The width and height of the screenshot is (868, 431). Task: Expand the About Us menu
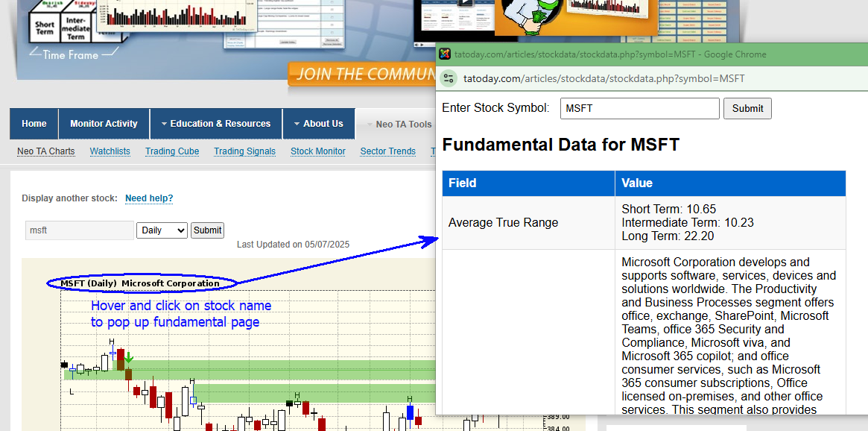click(x=318, y=124)
